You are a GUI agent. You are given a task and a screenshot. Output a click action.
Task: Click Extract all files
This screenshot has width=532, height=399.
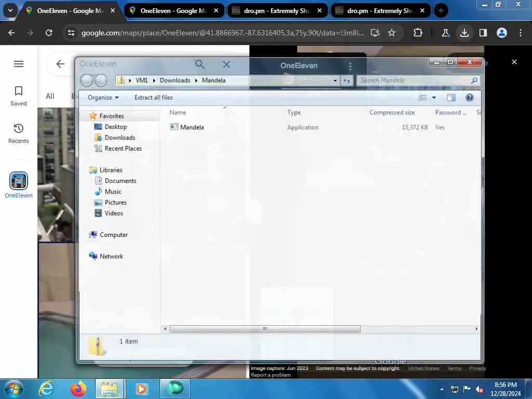pyautogui.click(x=153, y=98)
